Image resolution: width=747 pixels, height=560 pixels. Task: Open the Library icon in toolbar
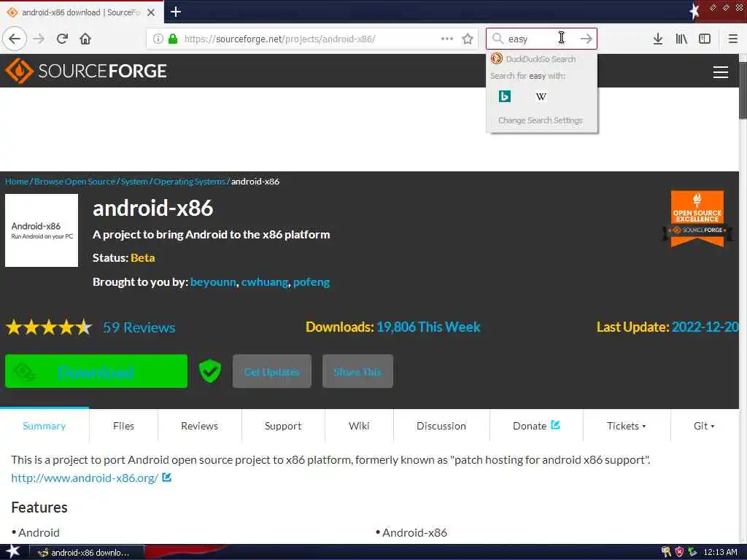[681, 39]
